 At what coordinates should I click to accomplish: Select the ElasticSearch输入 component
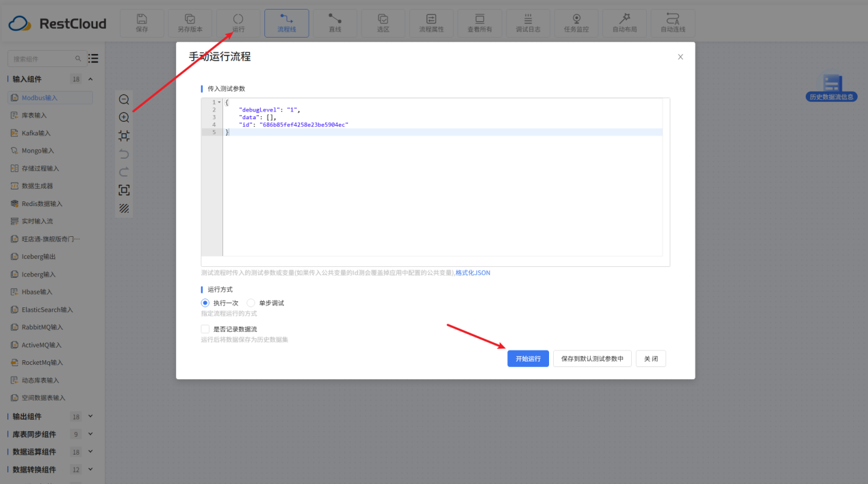[x=50, y=309]
